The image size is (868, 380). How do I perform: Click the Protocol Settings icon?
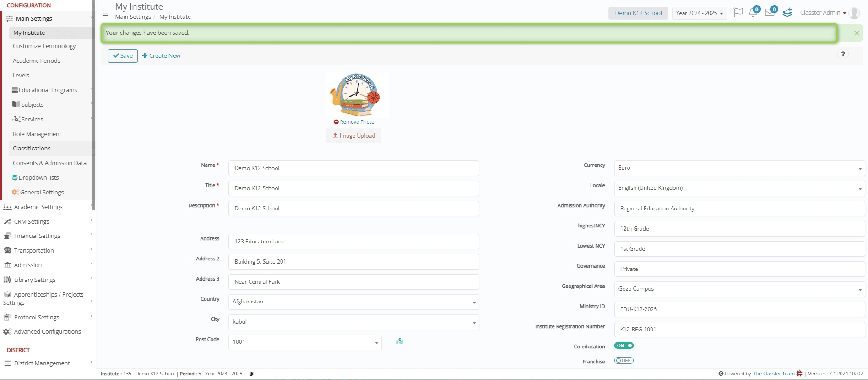(x=7, y=317)
